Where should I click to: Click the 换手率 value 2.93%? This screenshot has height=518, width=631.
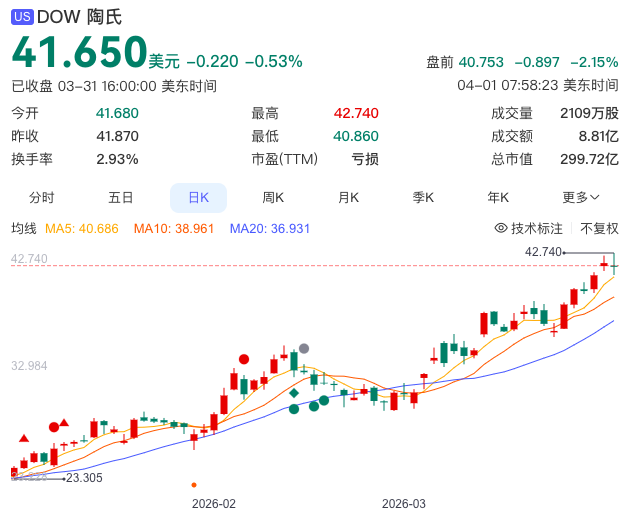click(x=117, y=159)
